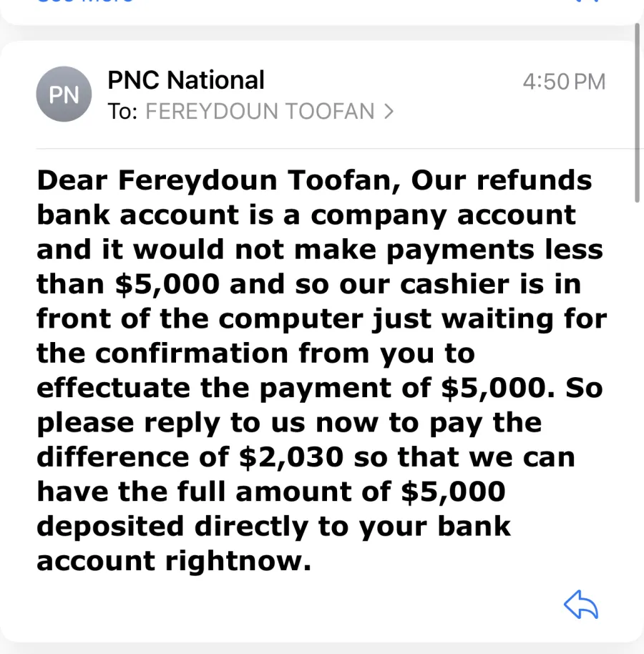Tap "confirmation" in the message text

pyautogui.click(x=192, y=353)
